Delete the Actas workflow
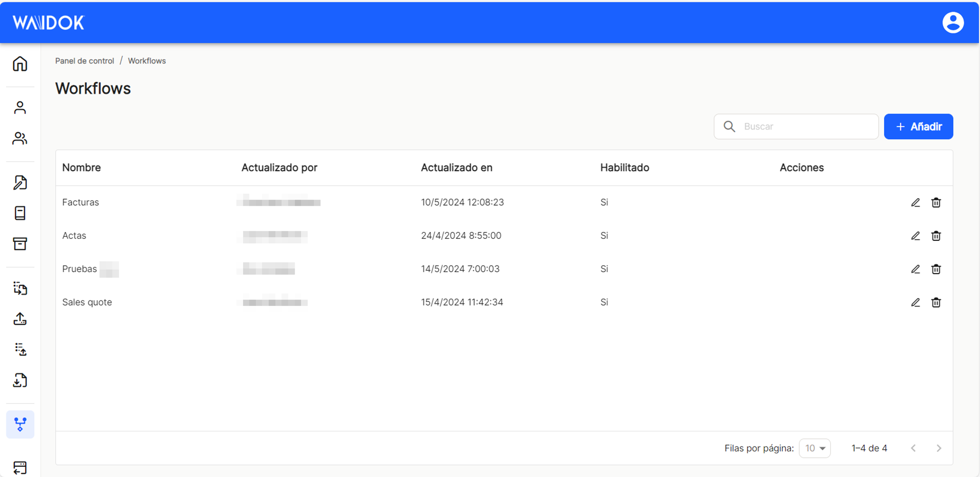Screen dimensions: 980x477 pos(936,236)
